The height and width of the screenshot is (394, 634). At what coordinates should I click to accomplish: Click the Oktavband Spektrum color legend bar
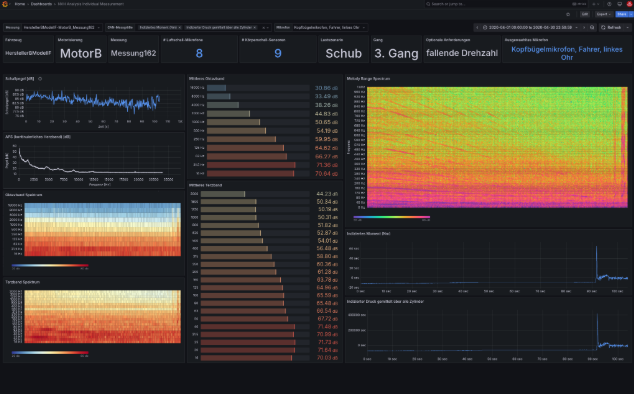click(50, 265)
